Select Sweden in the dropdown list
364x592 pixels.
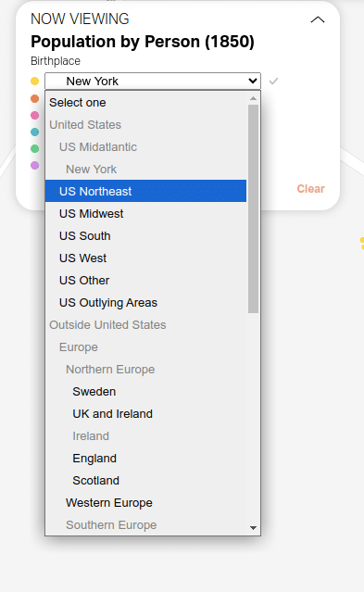pyautogui.click(x=145, y=392)
